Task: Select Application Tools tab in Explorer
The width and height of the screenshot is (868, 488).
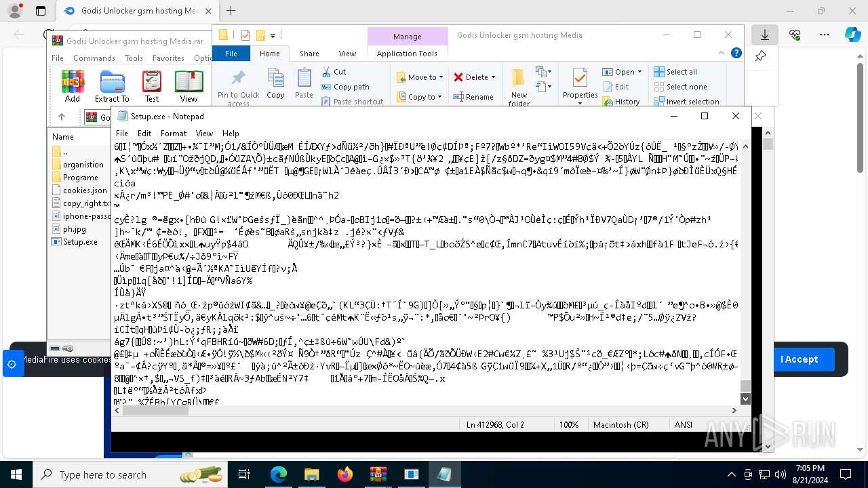Action: 408,54
